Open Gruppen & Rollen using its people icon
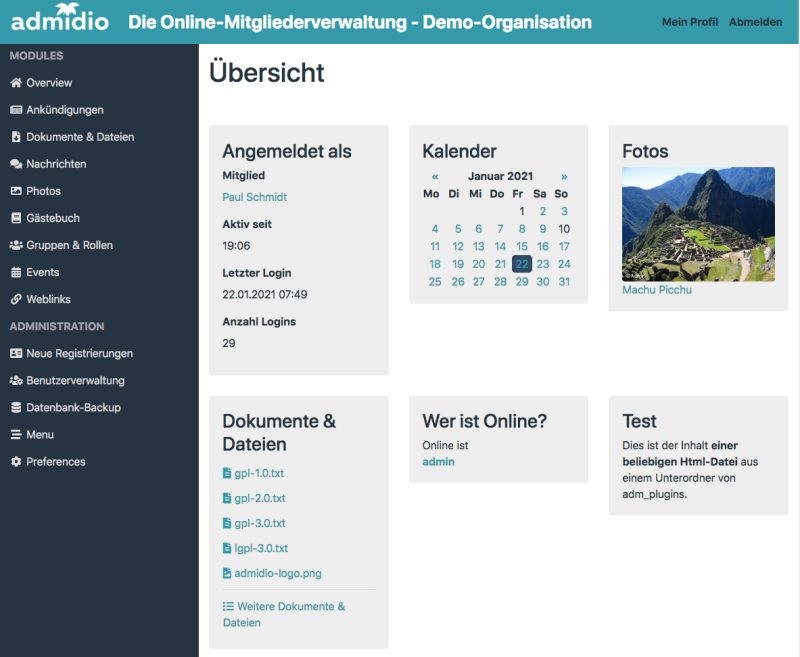The height and width of the screenshot is (657, 800). point(14,245)
